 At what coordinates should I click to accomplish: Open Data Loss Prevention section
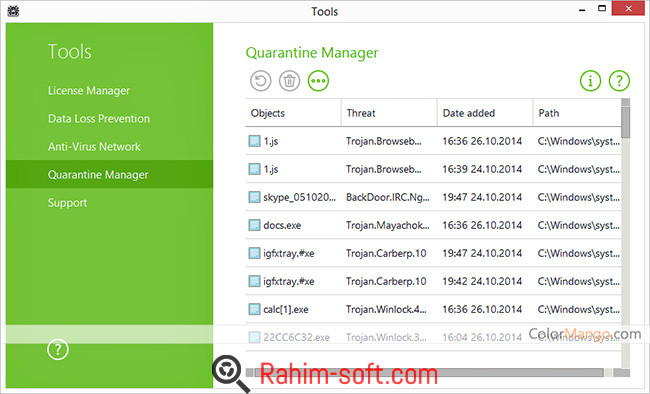(x=99, y=119)
